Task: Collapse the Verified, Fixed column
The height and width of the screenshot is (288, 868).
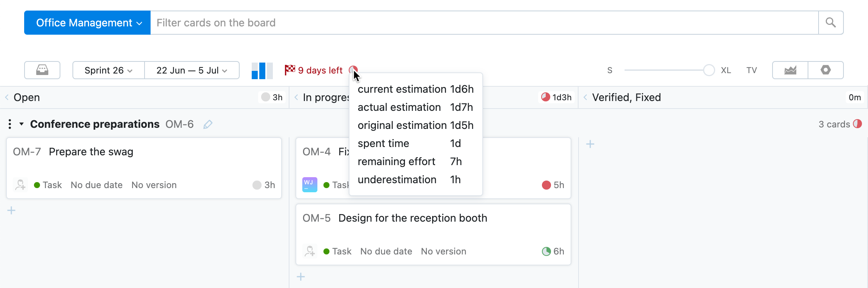Action: pyautogui.click(x=585, y=97)
